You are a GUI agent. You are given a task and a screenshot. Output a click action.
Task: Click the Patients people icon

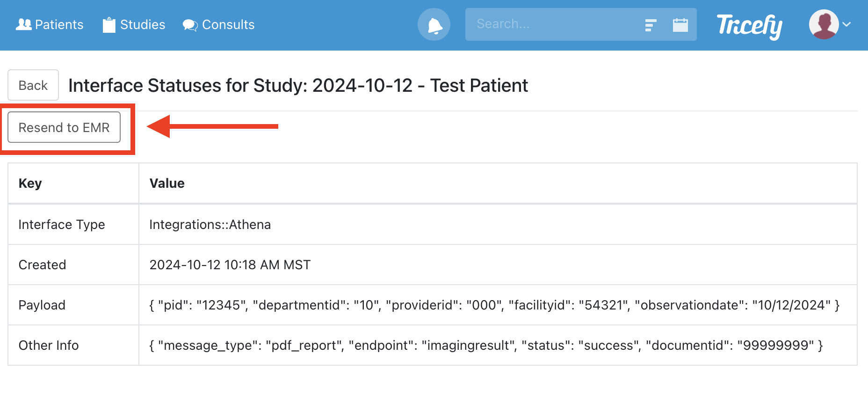[x=23, y=24]
